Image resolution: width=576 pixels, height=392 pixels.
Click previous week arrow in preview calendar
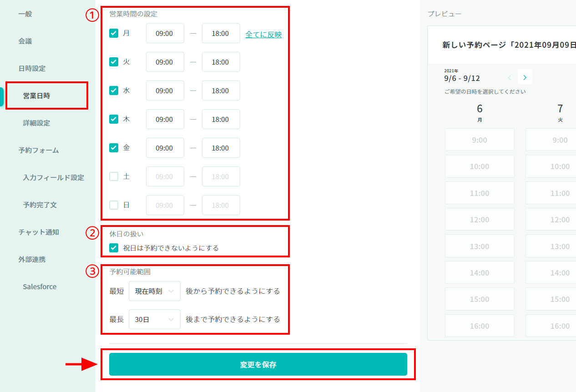510,77
